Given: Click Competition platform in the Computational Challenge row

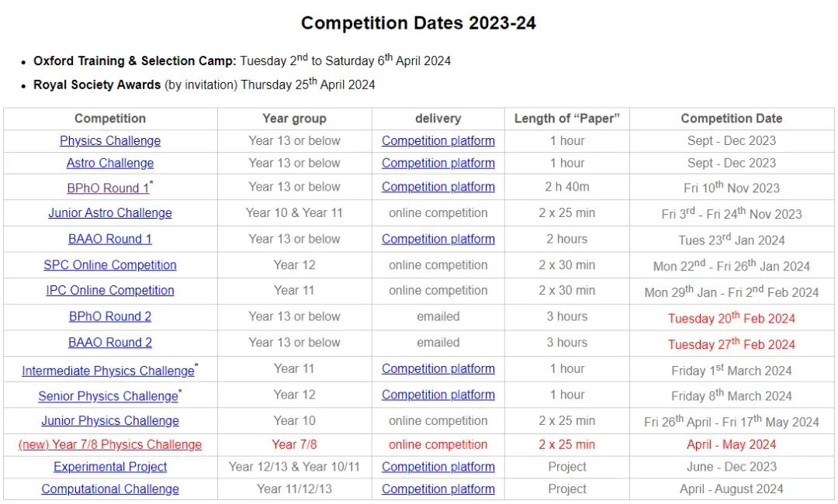Looking at the screenshot, I should point(438,489).
